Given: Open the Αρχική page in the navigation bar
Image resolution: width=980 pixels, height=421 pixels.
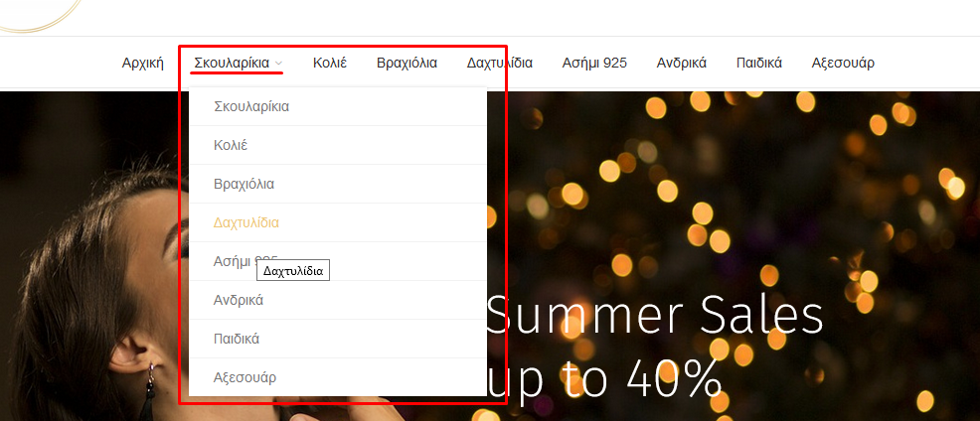Looking at the screenshot, I should point(142,64).
